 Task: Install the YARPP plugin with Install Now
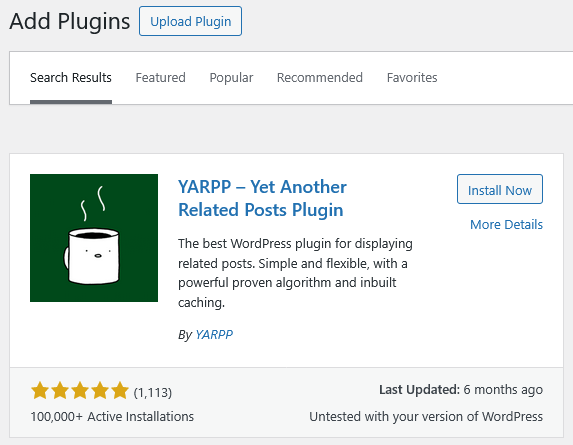[x=500, y=189]
